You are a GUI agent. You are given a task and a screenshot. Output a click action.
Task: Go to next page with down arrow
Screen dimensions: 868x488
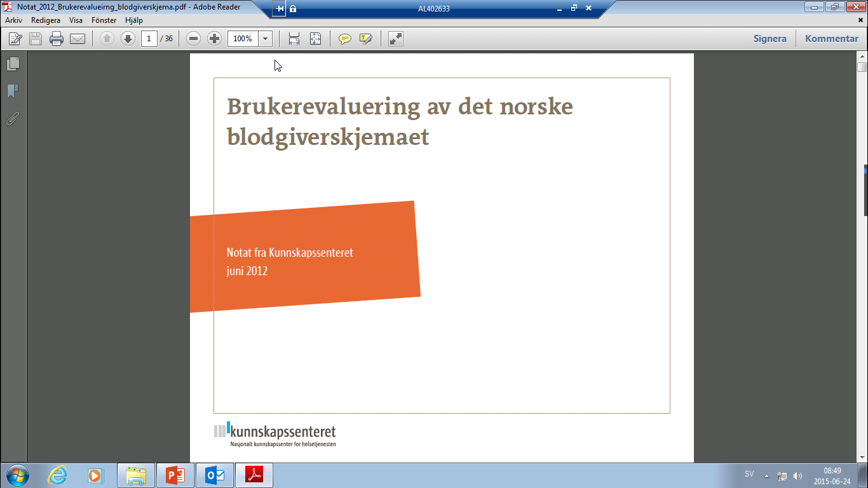click(128, 39)
